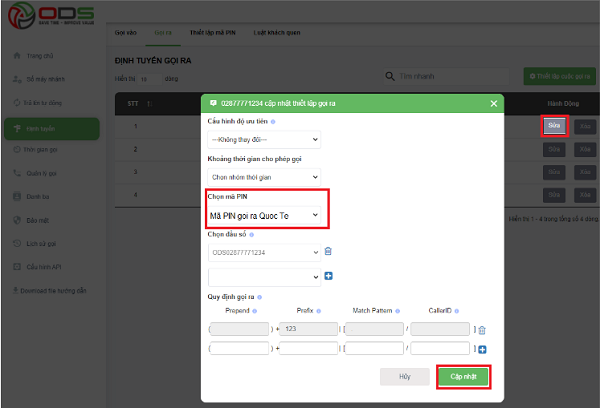Open Lịch sử gọi sidebar item
This screenshot has width=600, height=408.
[x=41, y=244]
